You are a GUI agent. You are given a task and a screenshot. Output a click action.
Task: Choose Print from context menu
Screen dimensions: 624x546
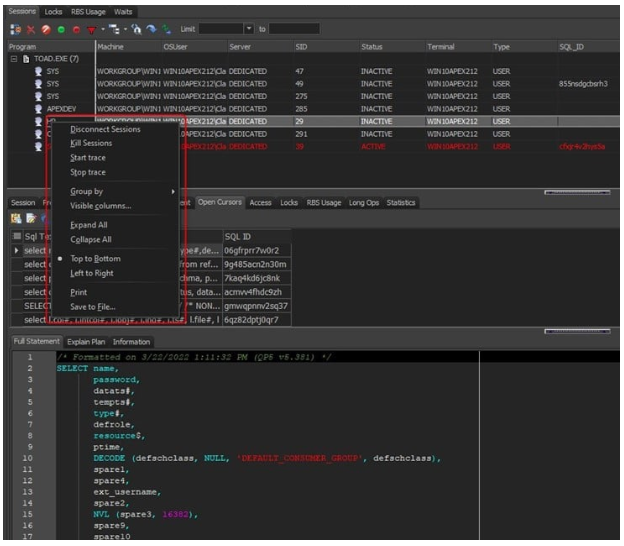coord(78,292)
